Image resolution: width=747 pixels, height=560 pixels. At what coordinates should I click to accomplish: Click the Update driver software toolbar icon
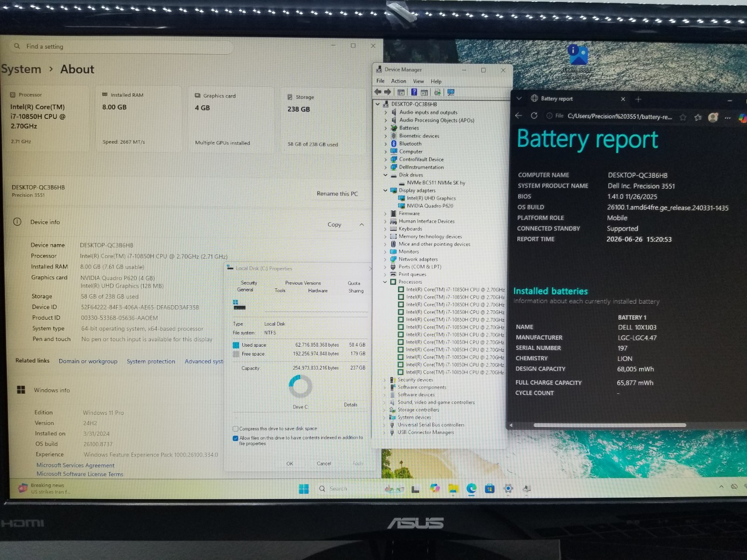pyautogui.click(x=437, y=92)
